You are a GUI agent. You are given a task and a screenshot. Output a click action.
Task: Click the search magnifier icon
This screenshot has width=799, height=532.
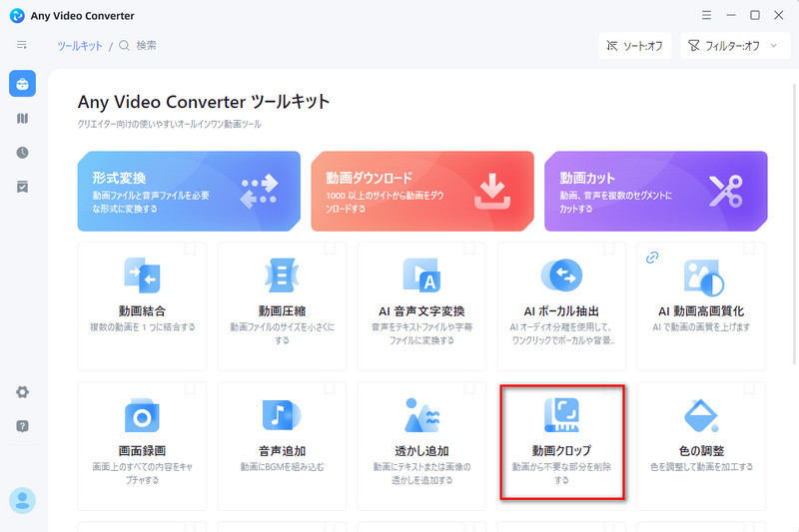[x=124, y=45]
